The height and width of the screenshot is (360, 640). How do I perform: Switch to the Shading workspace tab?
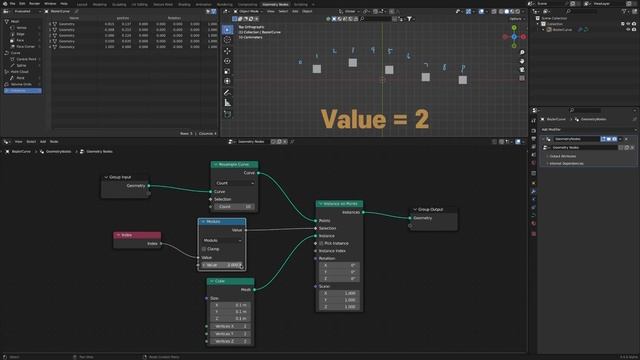coord(184,4)
